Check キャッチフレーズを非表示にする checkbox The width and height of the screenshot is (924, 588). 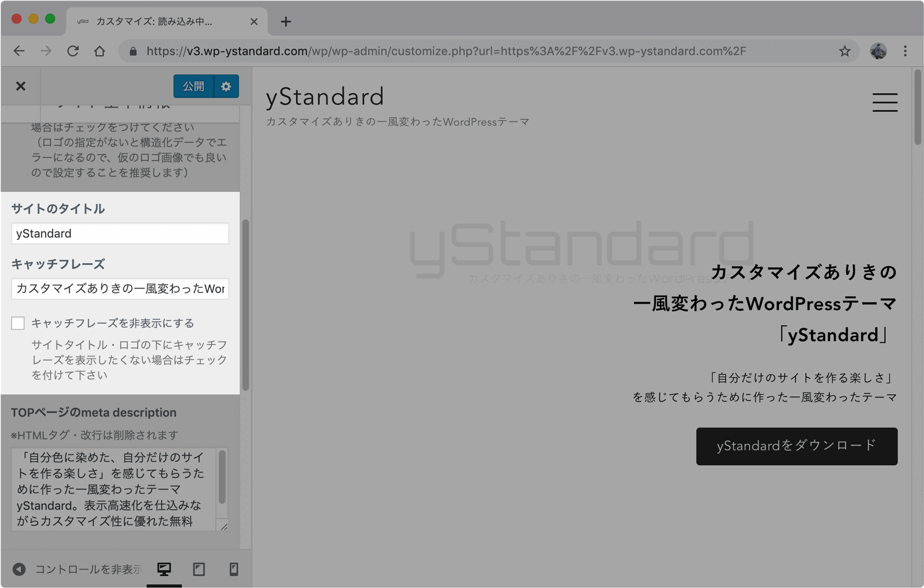click(18, 323)
